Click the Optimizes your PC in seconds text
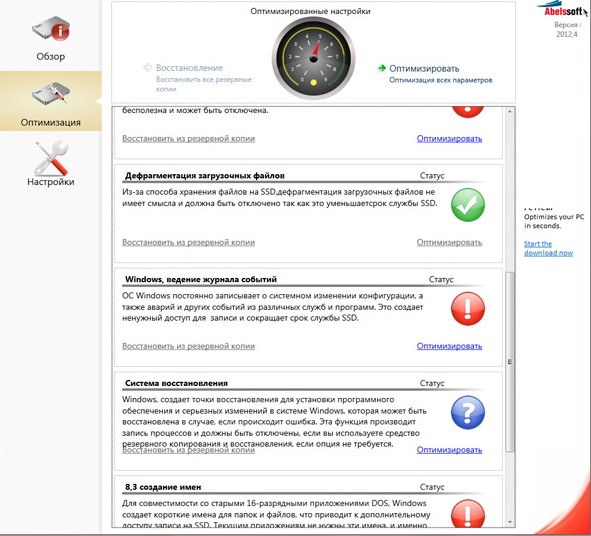This screenshot has height=536, width=591. [554, 221]
